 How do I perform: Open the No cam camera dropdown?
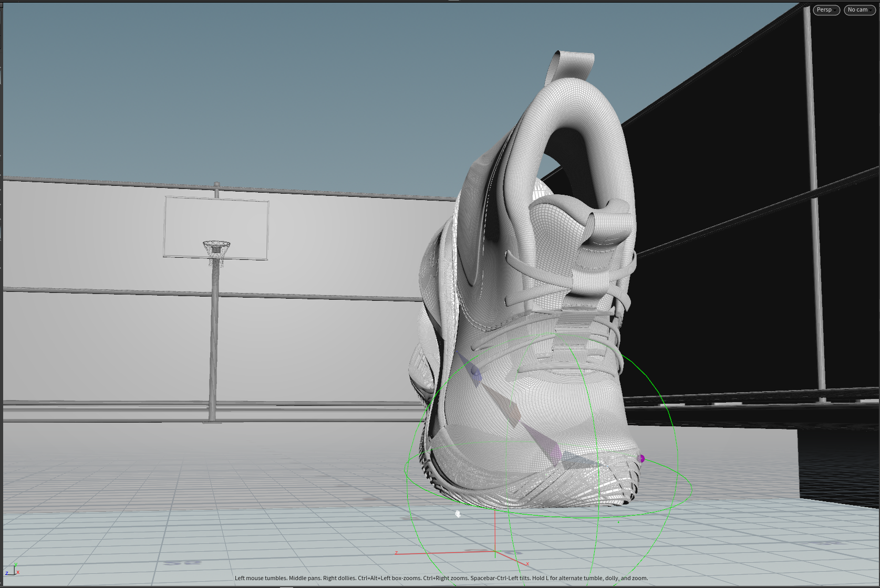click(x=860, y=10)
